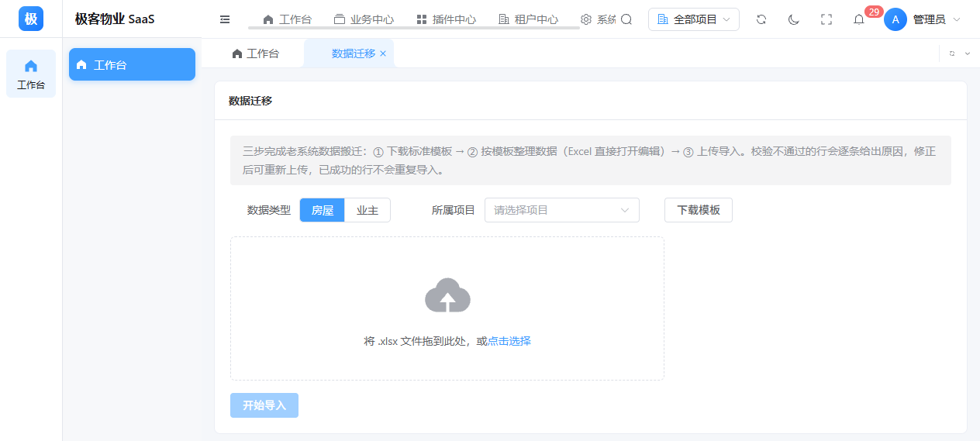980x441 pixels.
Task: Click the 数据迁移 card heading
Action: click(250, 101)
